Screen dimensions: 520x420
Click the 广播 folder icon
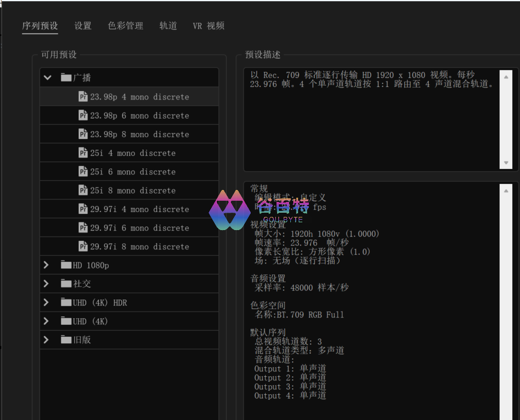(x=66, y=78)
